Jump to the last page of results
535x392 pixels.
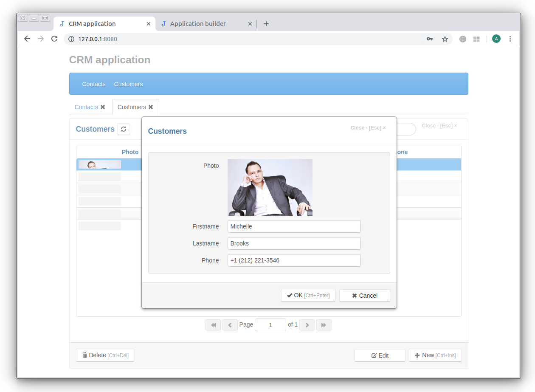[x=324, y=325]
